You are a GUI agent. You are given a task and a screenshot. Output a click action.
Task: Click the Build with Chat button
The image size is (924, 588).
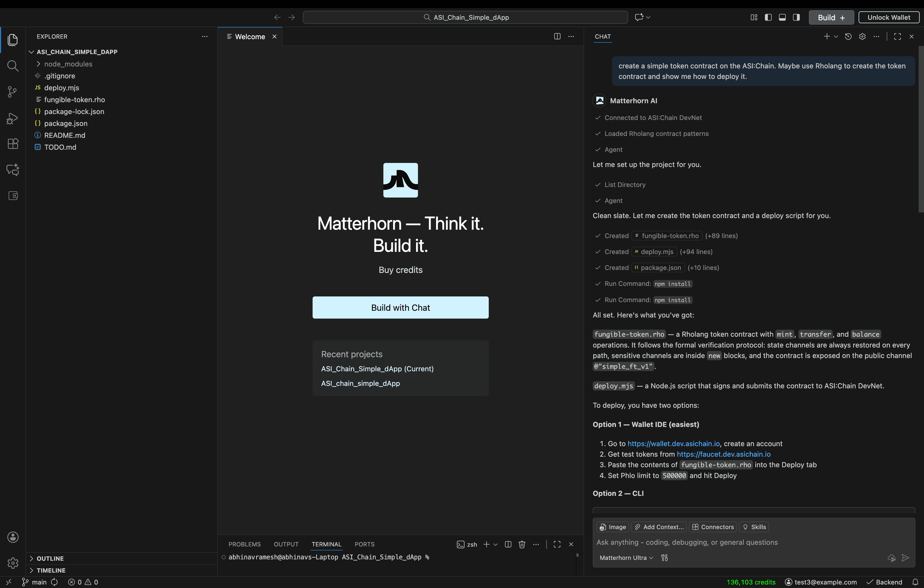[401, 308]
